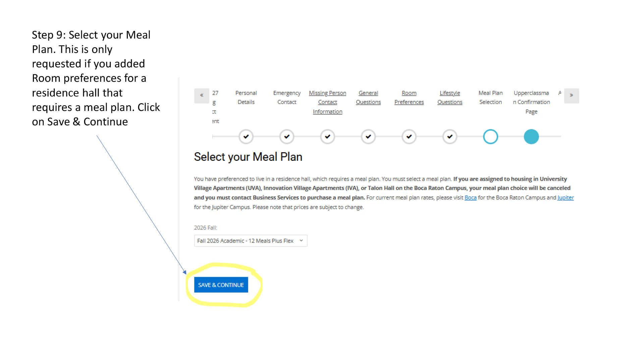The width and height of the screenshot is (644, 362).
Task: Click the Missing Person Contact checkmark circle
Action: point(327,137)
